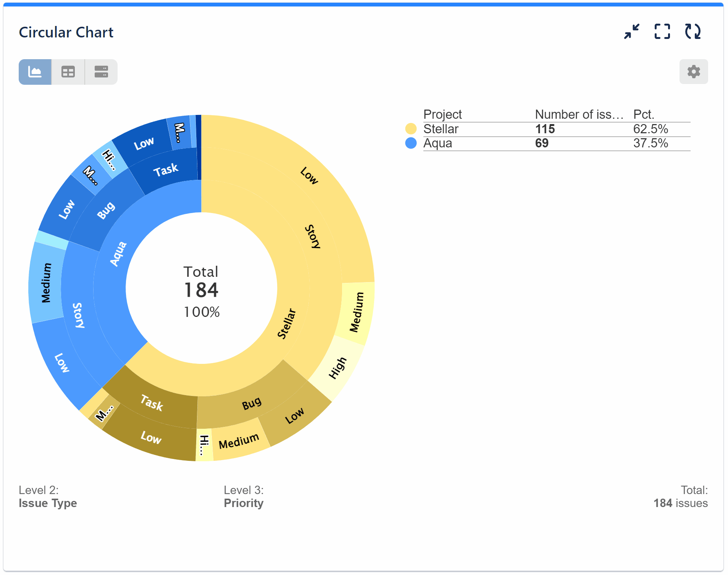Select the list rows view icon
The width and height of the screenshot is (728, 575).
click(100, 72)
